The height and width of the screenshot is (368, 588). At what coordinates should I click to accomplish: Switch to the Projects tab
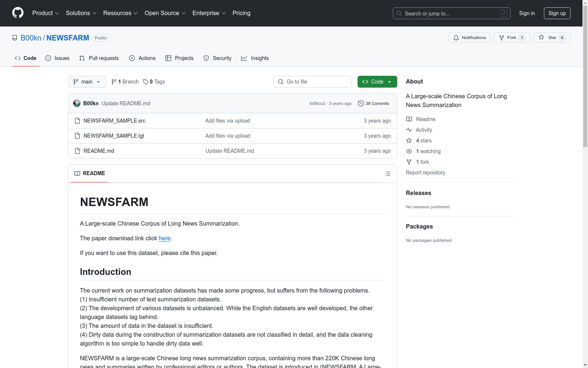(179, 58)
